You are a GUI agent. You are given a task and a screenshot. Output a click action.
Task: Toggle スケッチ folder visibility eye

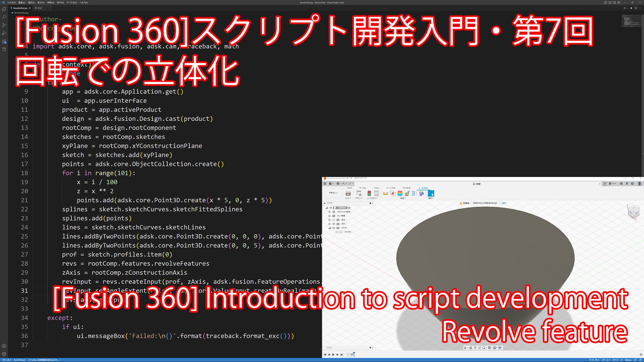[x=334, y=228]
